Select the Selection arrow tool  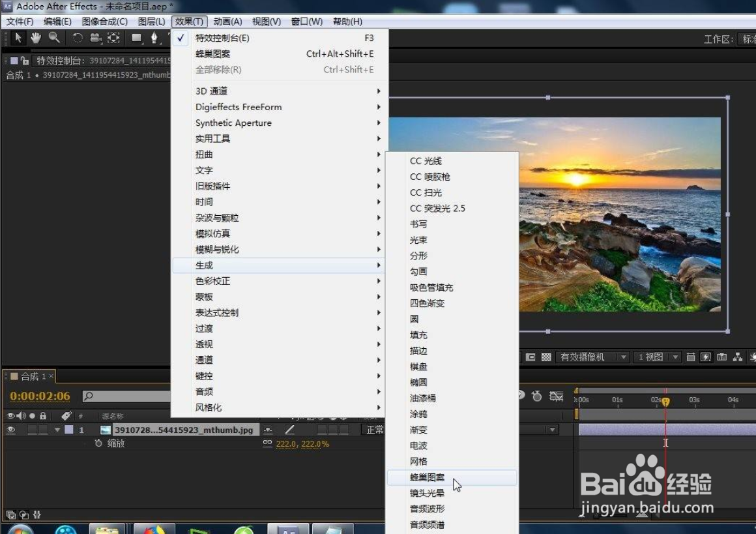(x=18, y=38)
